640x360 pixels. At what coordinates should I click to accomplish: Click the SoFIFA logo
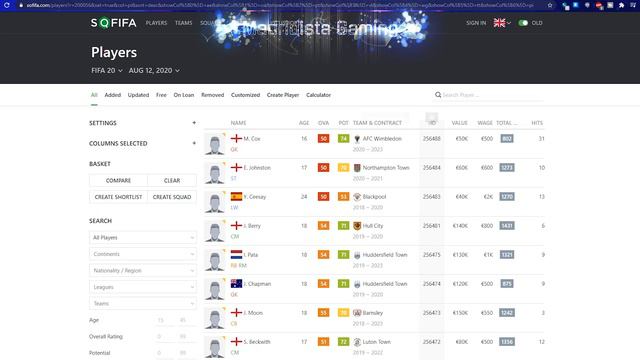tap(113, 23)
